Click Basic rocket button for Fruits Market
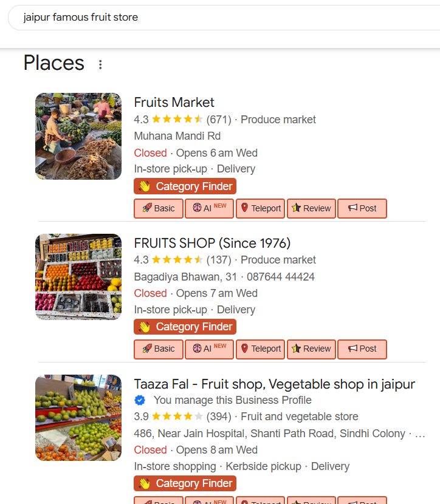Image resolution: width=440 pixels, height=504 pixels. tap(158, 208)
